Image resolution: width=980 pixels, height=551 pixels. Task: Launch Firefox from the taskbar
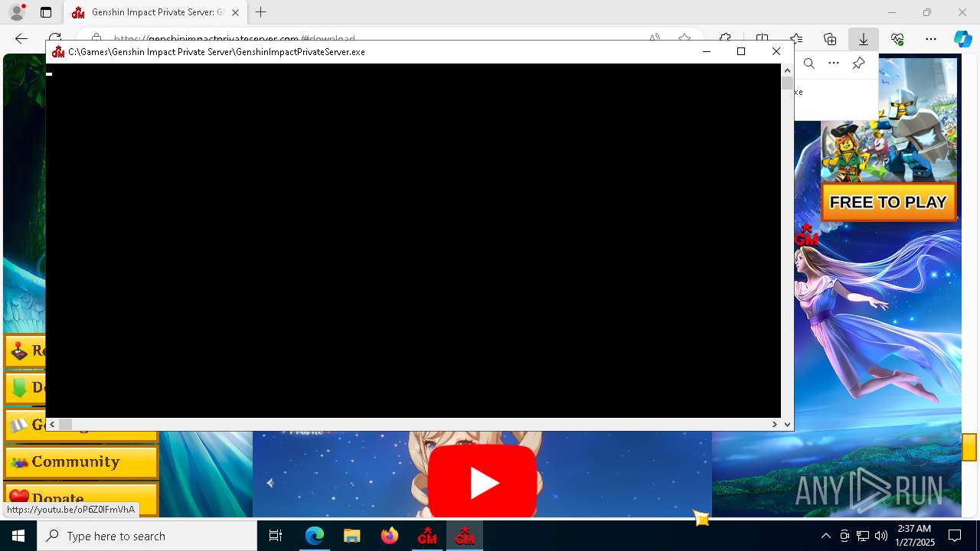pos(390,536)
